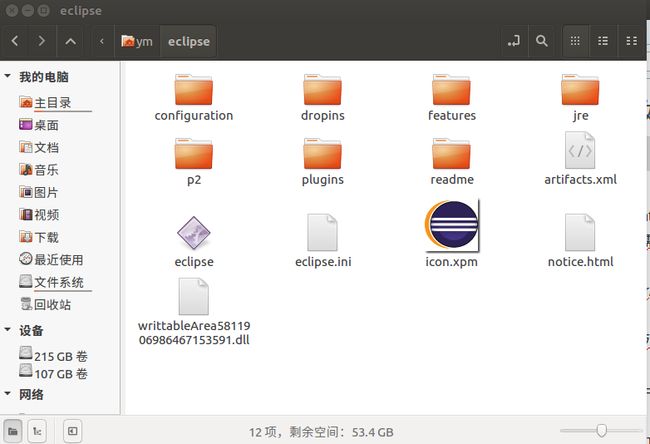Open 文件系统 in the sidebar
The image size is (650, 444).
(x=51, y=282)
